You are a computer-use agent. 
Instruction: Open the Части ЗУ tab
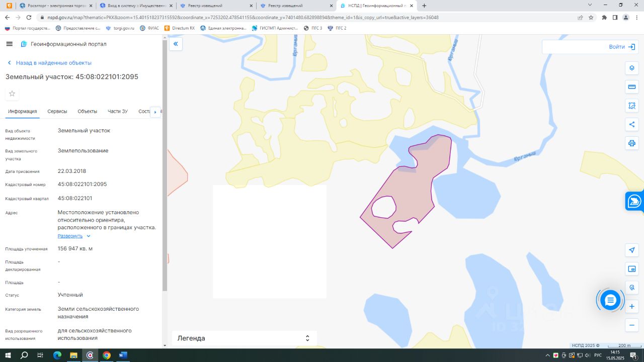tap(118, 111)
